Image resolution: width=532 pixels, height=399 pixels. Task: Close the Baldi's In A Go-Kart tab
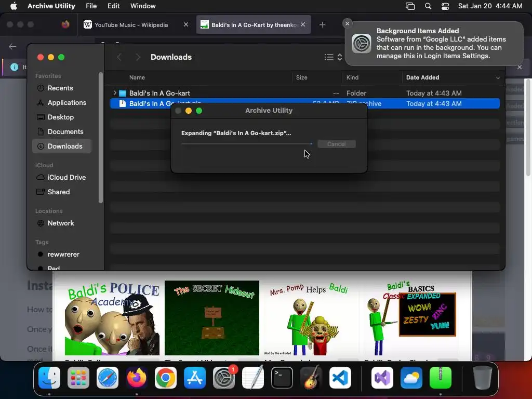pos(303,24)
